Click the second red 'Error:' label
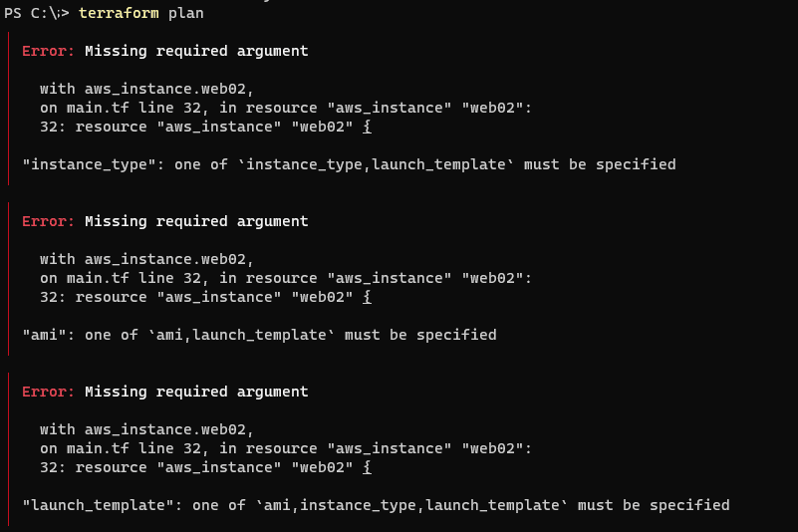Viewport: 798px width, 532px height. click(x=49, y=221)
